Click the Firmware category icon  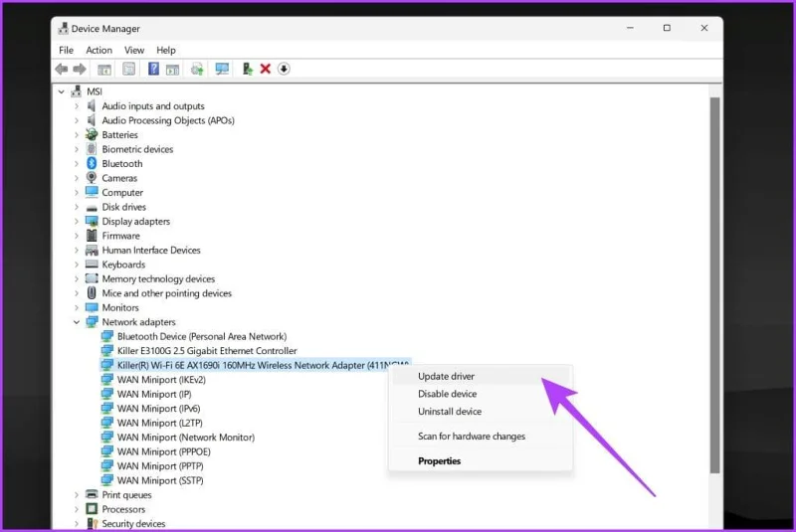coord(92,236)
